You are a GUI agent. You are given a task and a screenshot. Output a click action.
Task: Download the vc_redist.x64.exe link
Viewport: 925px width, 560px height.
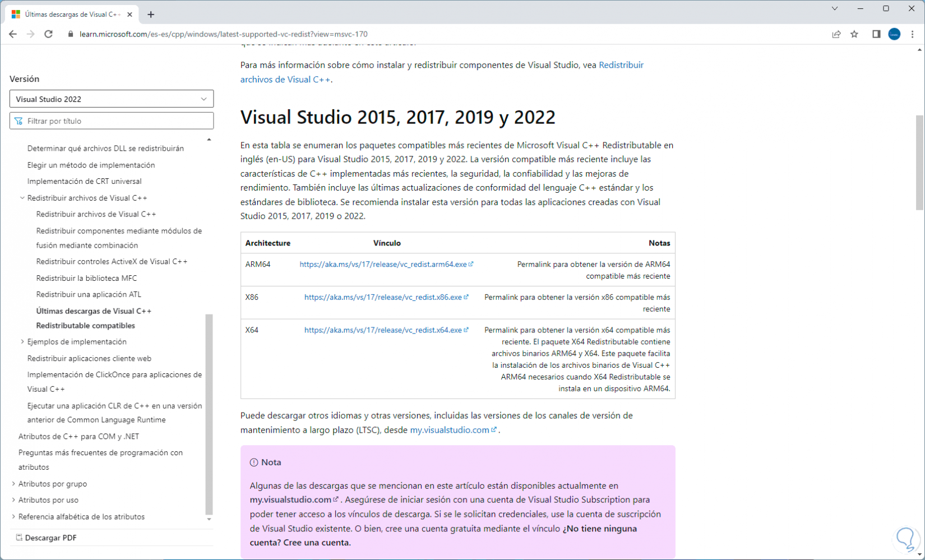point(386,330)
